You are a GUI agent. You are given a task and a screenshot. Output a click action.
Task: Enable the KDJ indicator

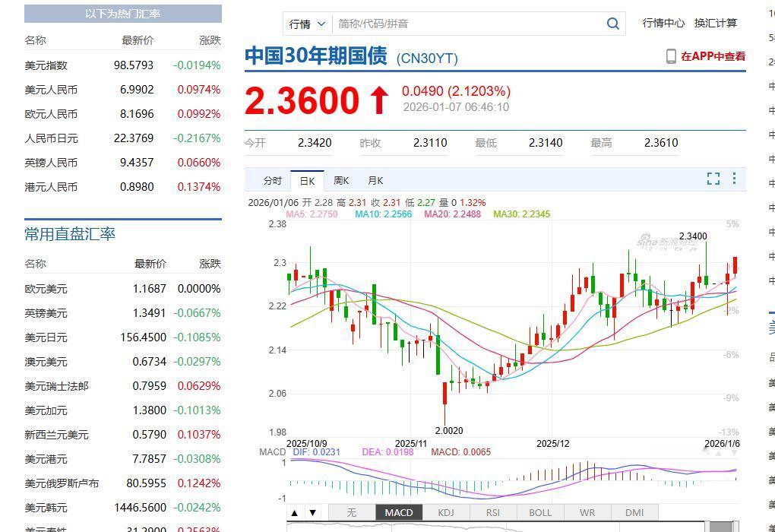pyautogui.click(x=445, y=512)
